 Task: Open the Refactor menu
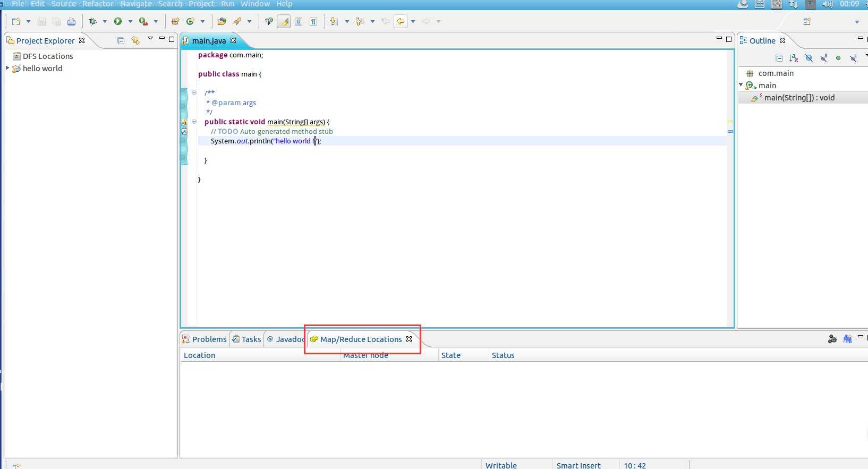pos(98,4)
